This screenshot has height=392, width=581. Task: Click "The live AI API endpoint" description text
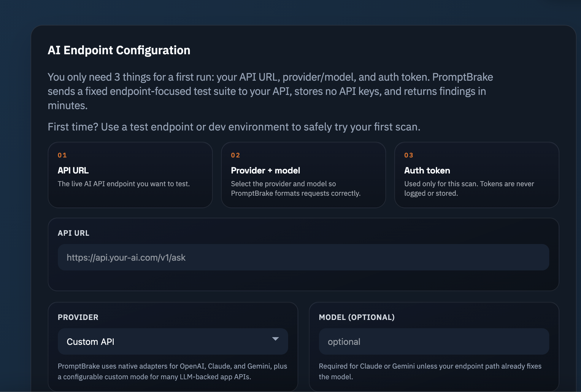pyautogui.click(x=124, y=184)
